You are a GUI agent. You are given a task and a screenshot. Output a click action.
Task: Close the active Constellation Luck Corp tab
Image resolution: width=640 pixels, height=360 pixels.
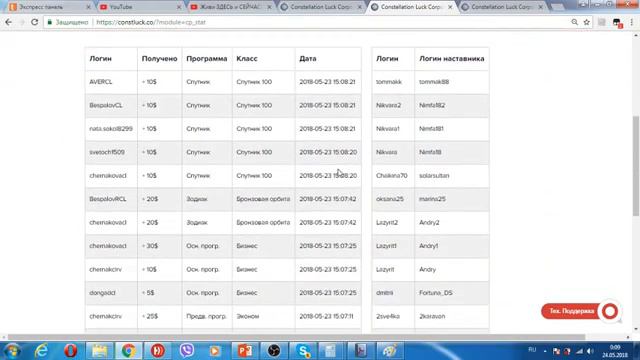450,7
